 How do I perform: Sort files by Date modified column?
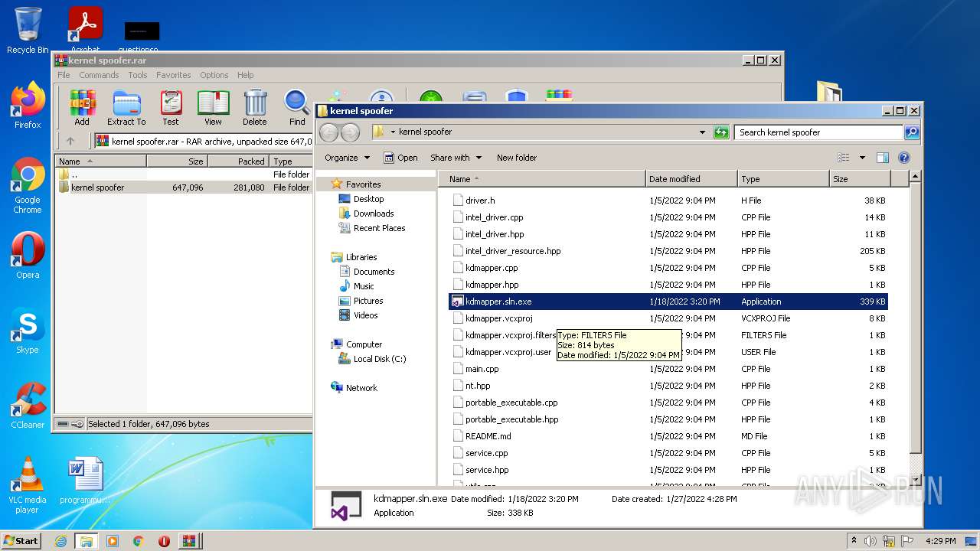(x=691, y=179)
